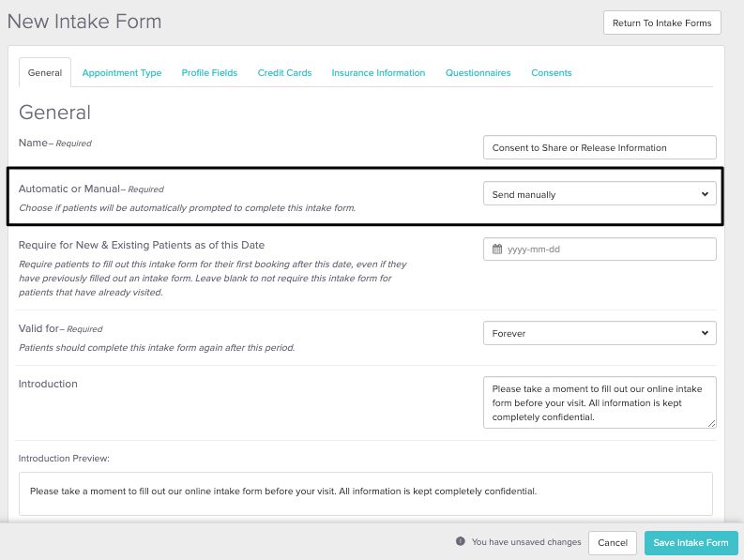
Task: Click the 'Automatic or Manual' label
Action: pos(69,189)
